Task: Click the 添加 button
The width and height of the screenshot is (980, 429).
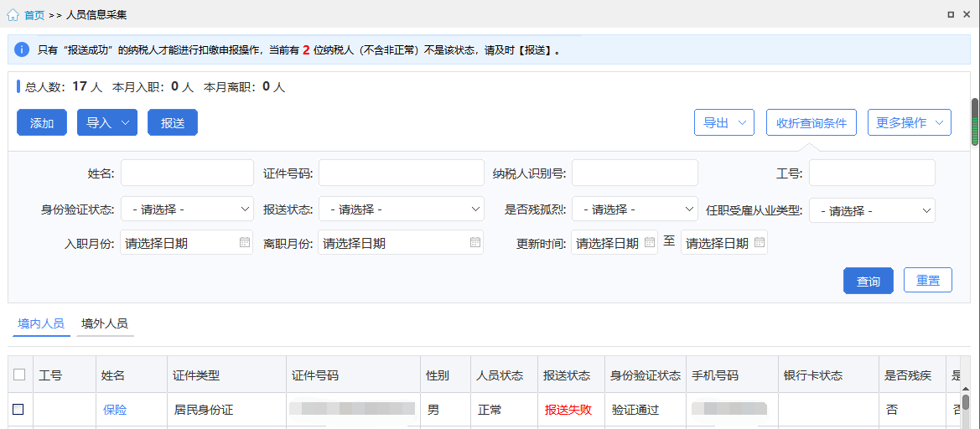Action: tap(42, 122)
